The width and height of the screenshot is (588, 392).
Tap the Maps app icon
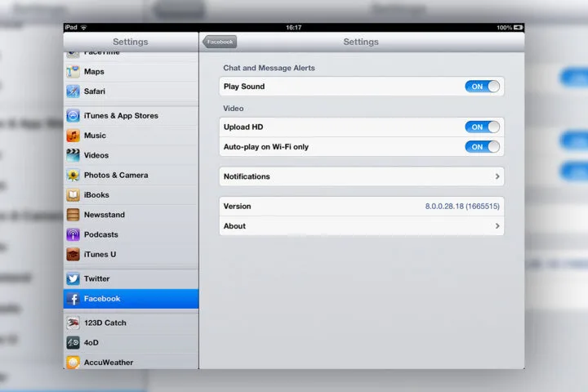(73, 72)
